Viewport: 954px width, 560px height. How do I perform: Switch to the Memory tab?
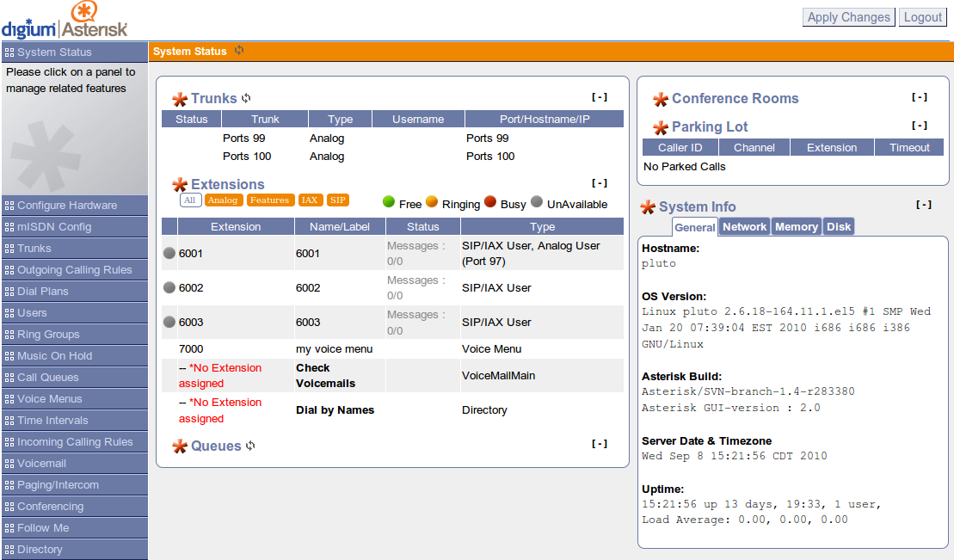click(x=797, y=226)
